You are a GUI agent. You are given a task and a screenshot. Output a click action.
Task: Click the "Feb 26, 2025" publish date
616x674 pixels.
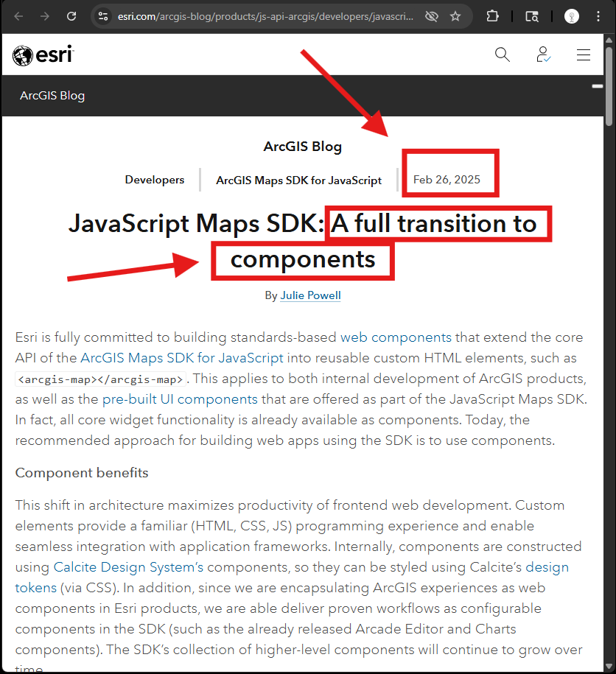point(447,180)
